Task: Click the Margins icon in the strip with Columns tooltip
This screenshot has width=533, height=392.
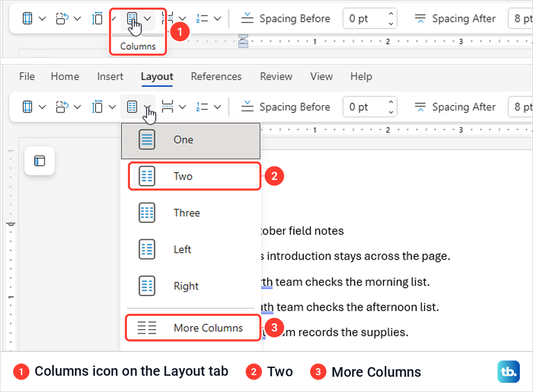Action: 27,18
